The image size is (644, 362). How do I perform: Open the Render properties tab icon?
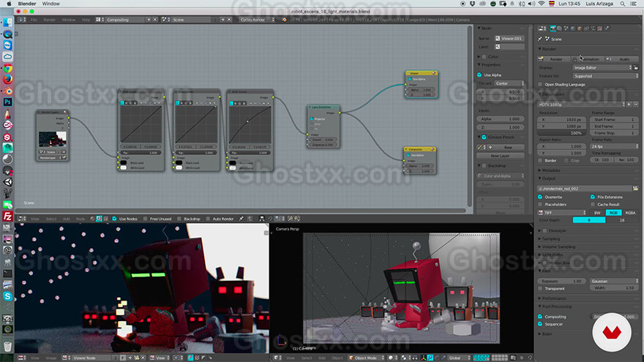click(x=553, y=29)
